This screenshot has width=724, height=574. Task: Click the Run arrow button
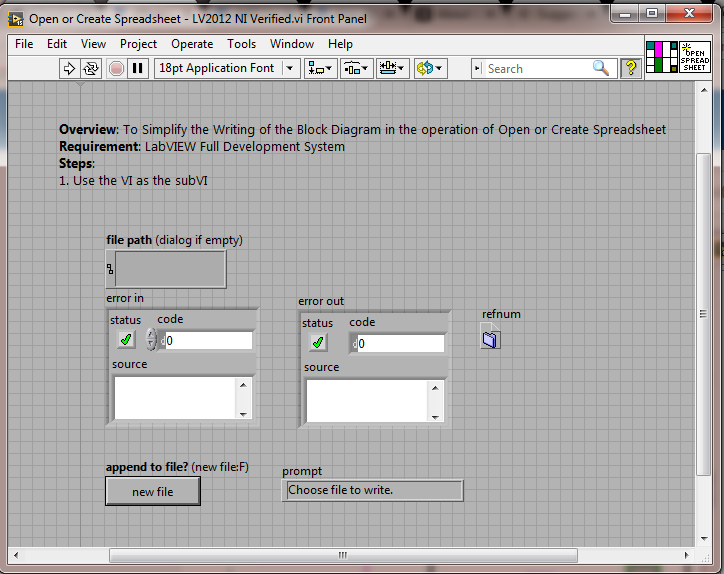(69, 68)
